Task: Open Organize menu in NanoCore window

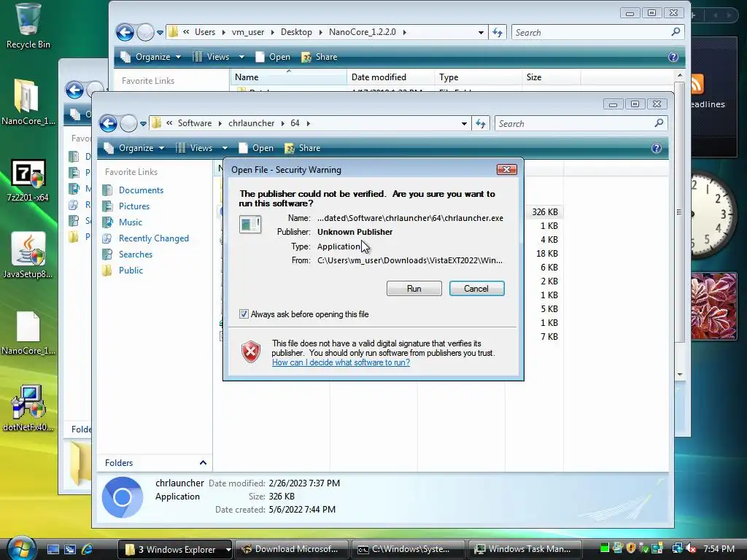Action: point(151,57)
